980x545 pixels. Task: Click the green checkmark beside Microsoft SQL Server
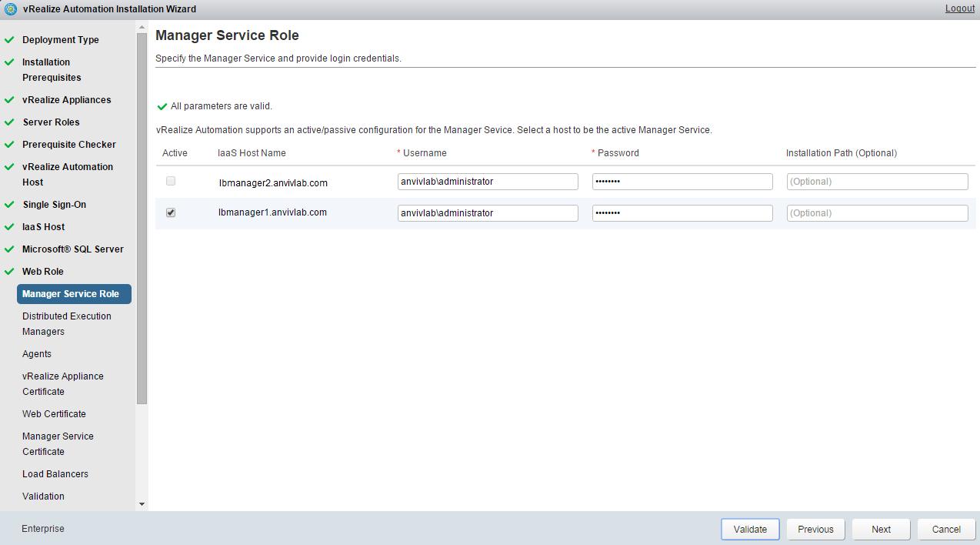pos(9,249)
